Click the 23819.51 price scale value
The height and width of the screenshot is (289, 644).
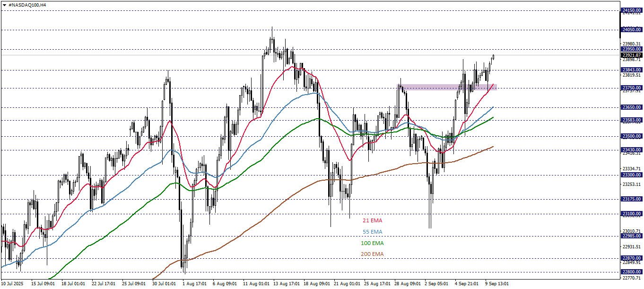632,75
